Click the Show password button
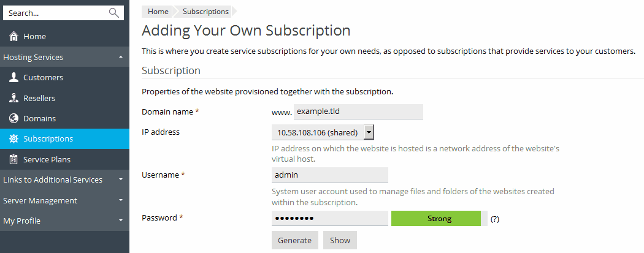The image size is (644, 253). pos(340,240)
